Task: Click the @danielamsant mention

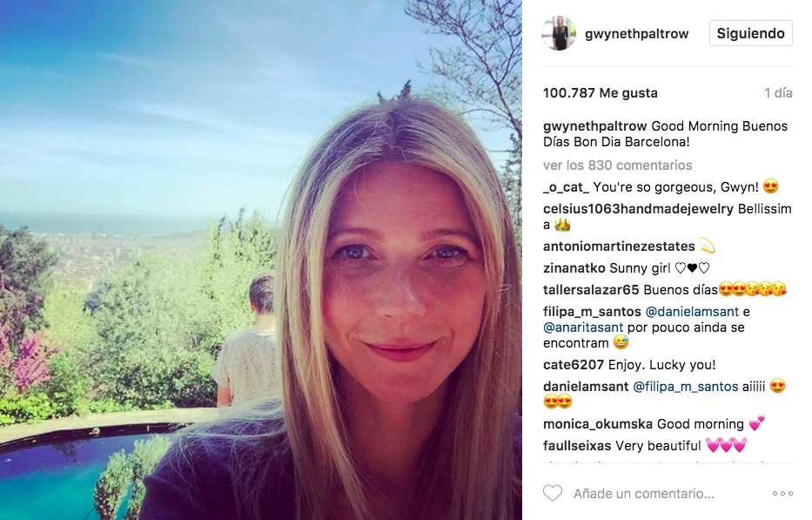Action: [x=692, y=312]
